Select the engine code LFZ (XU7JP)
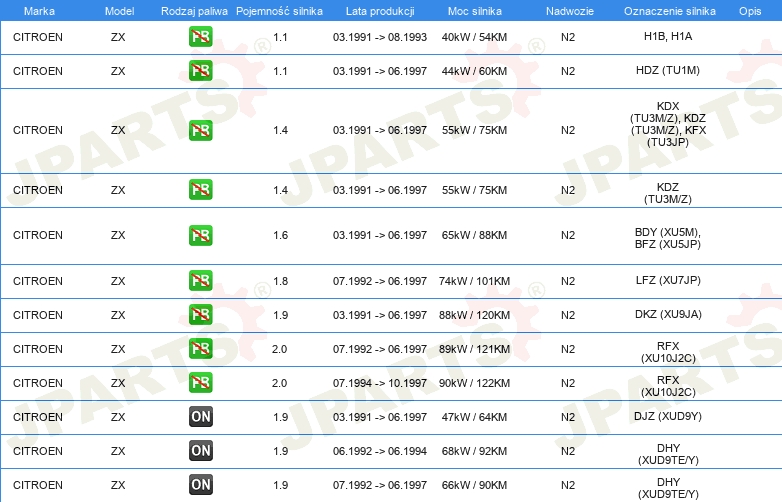 [x=668, y=280]
